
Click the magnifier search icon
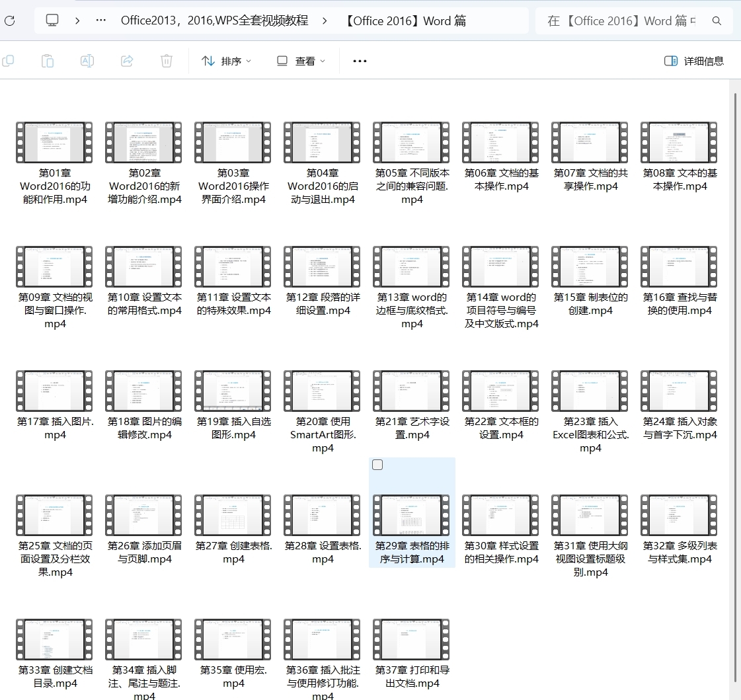[x=717, y=20]
